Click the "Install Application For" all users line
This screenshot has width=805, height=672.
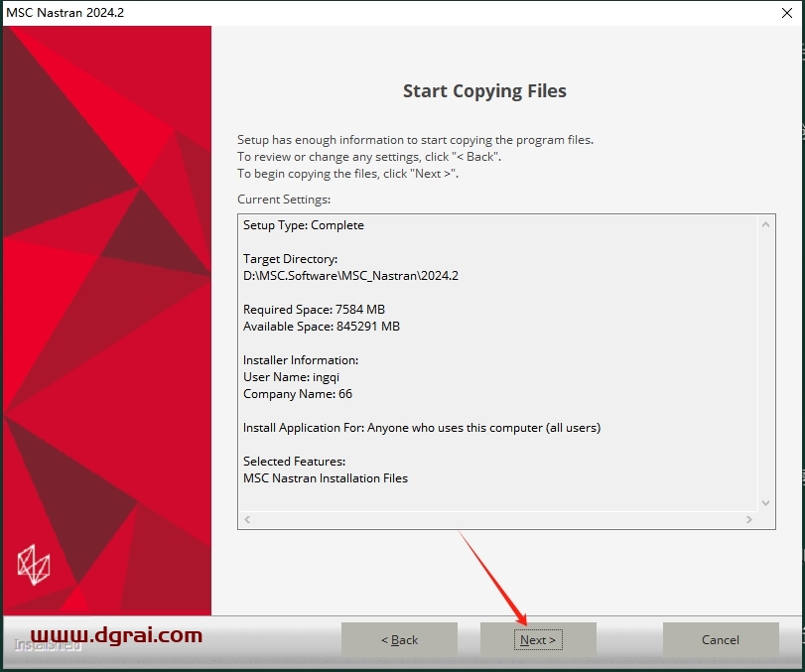(x=422, y=428)
